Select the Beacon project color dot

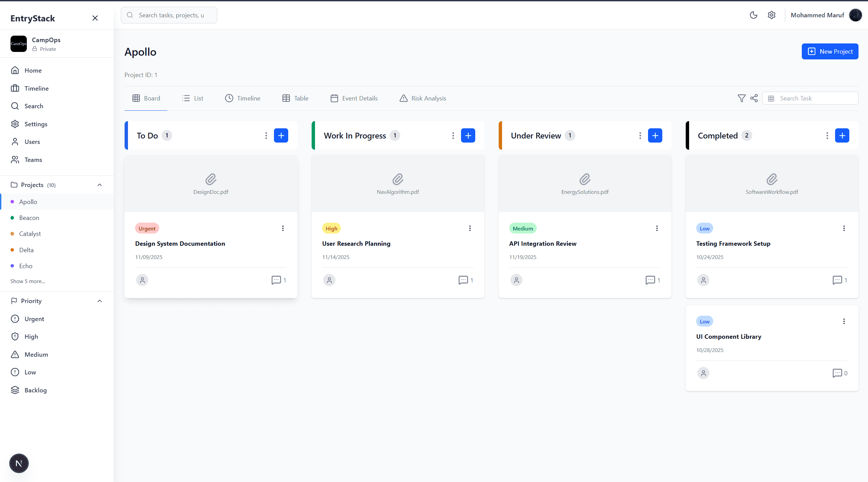pos(12,218)
